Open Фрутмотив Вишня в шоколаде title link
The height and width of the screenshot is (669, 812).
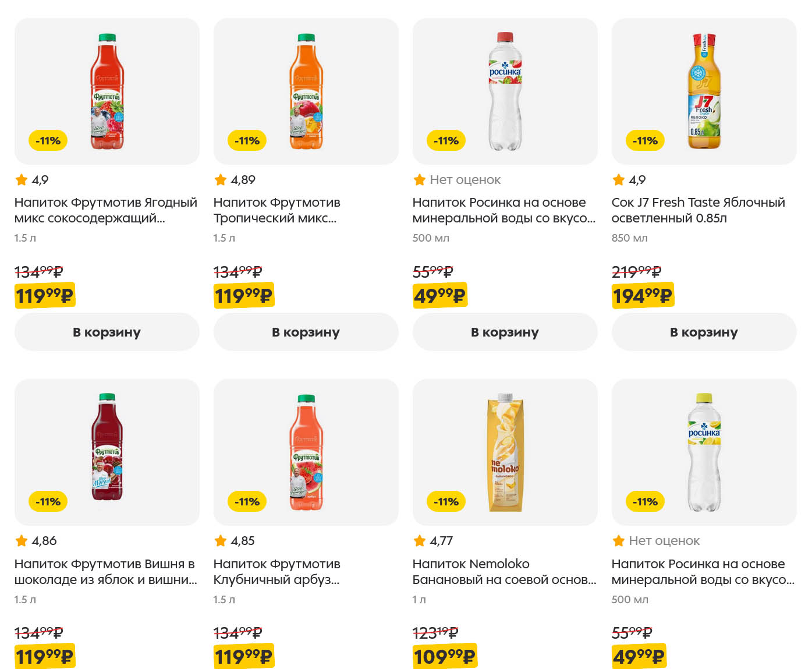click(x=105, y=572)
